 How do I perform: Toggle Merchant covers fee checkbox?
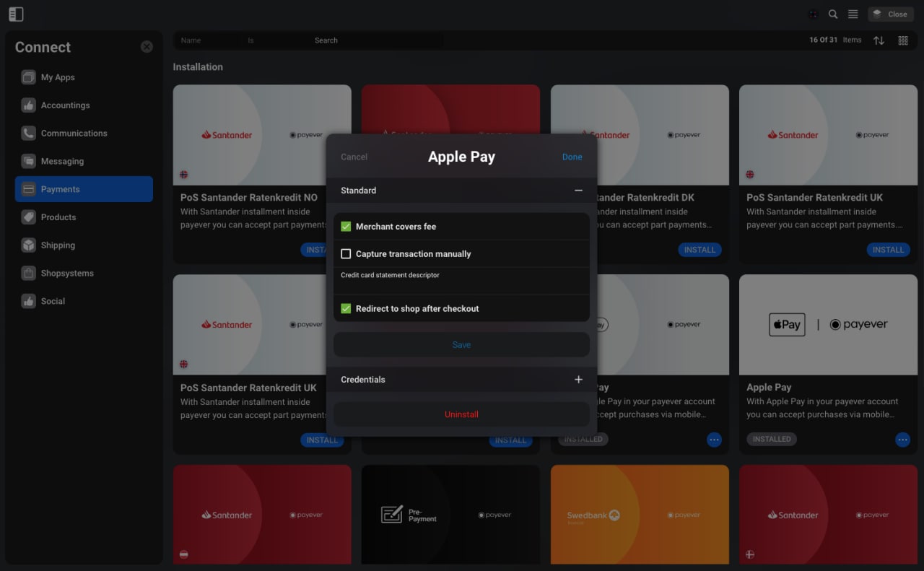(x=346, y=227)
